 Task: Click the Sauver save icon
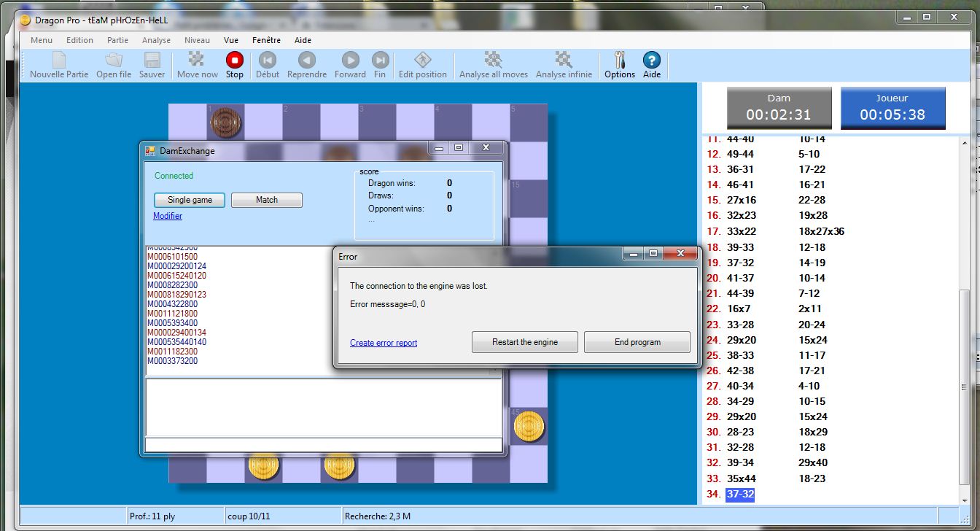152,61
